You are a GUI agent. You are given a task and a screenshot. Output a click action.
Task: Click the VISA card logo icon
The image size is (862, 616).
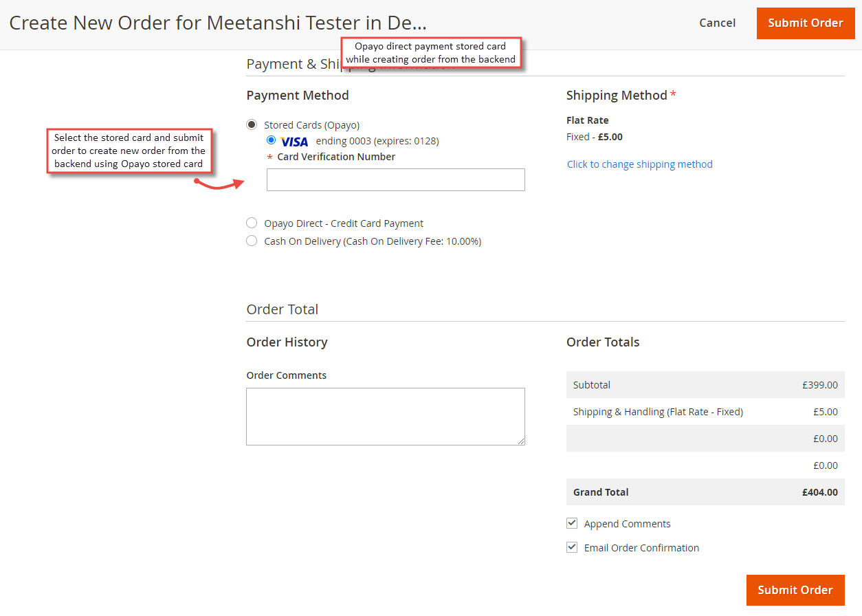(295, 142)
